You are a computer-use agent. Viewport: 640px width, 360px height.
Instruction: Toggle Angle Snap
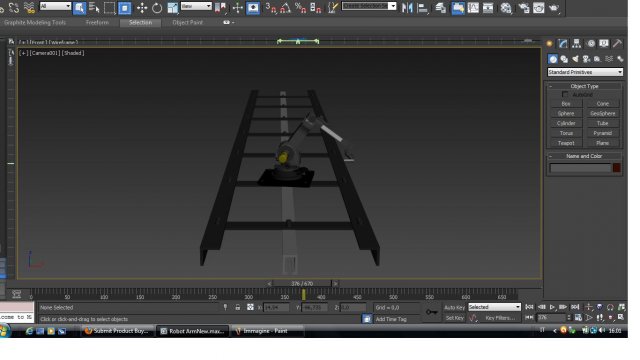[x=286, y=8]
